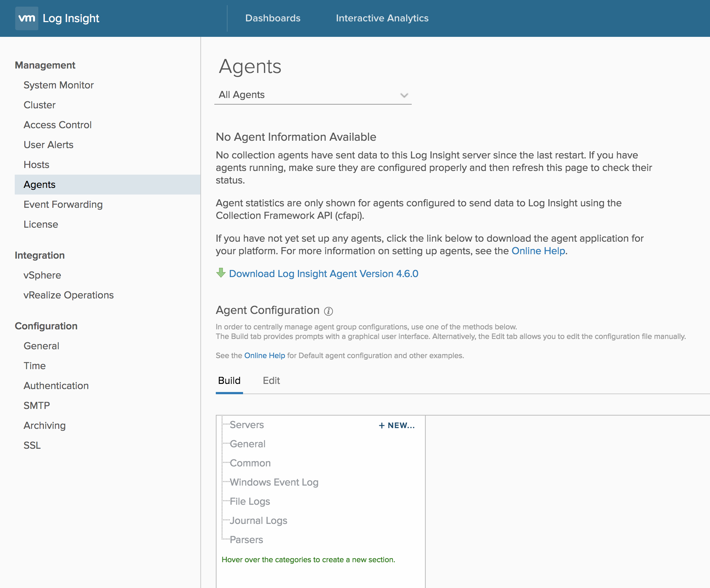The image size is (710, 588).
Task: Click the Agent Configuration info icon
Action: (x=328, y=311)
